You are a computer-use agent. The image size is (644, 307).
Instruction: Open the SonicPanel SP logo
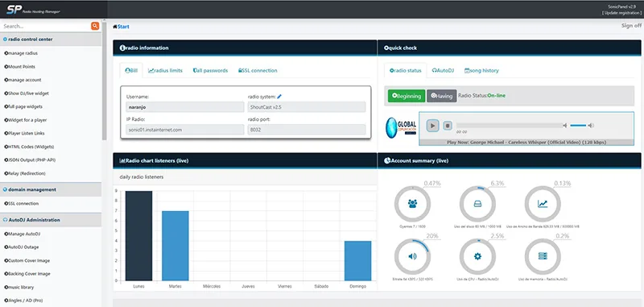[x=33, y=9]
